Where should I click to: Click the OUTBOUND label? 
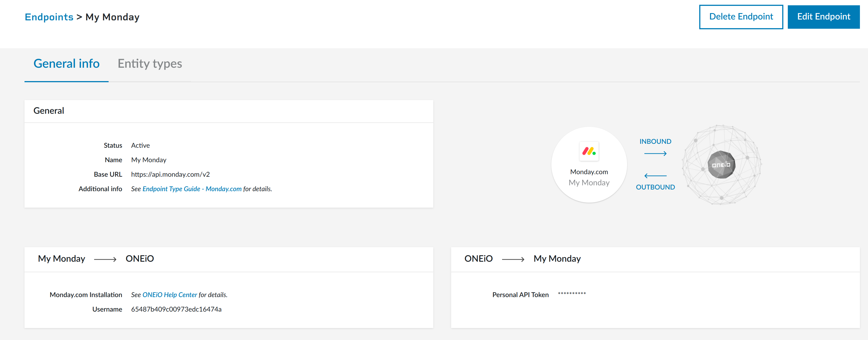click(655, 187)
